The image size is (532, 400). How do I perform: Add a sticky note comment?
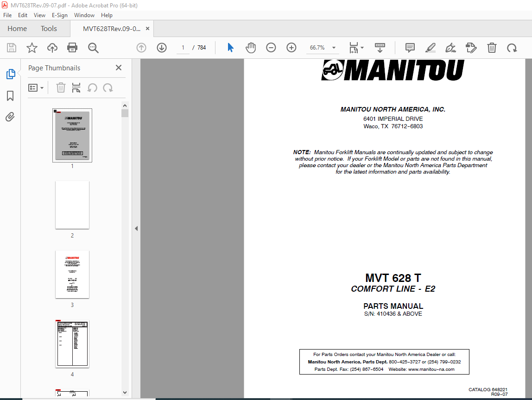click(x=410, y=48)
